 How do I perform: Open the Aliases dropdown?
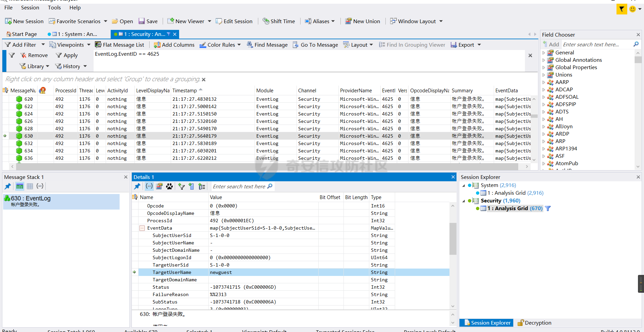pos(320,21)
